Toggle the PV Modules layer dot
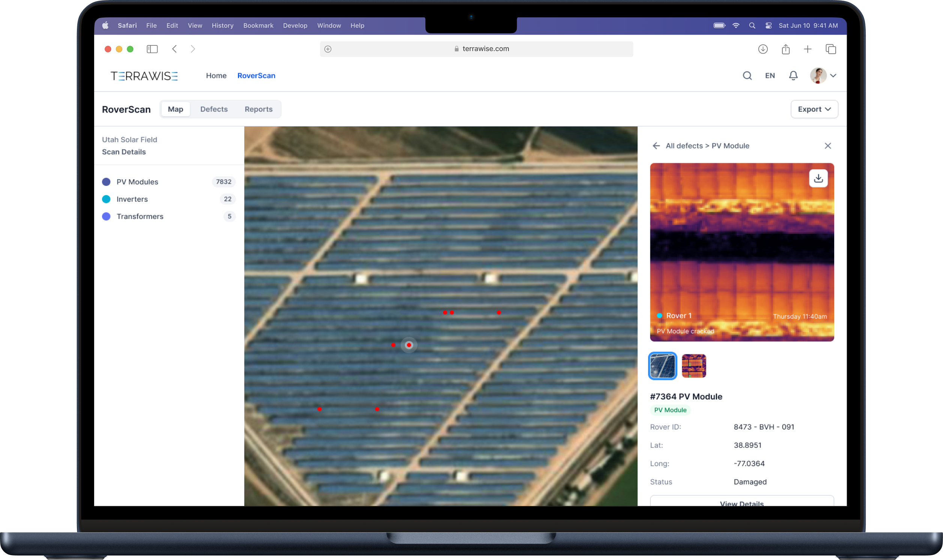The height and width of the screenshot is (560, 943). tap(106, 182)
